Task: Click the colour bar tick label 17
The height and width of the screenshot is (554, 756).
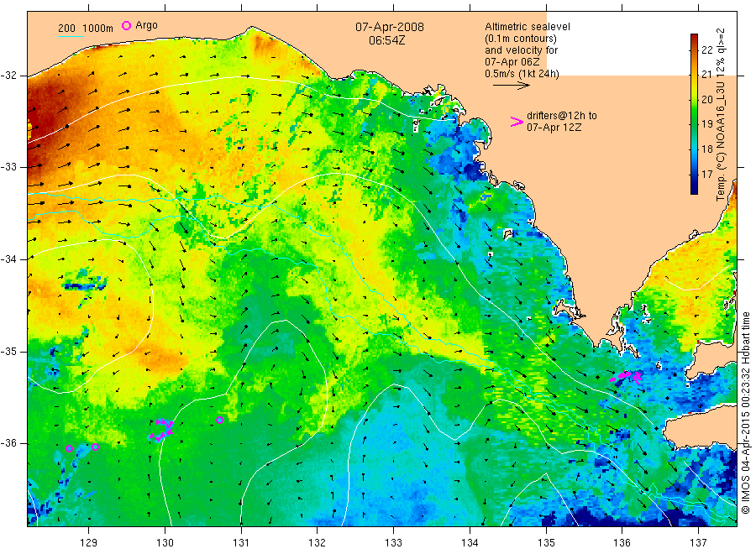Action: click(706, 174)
